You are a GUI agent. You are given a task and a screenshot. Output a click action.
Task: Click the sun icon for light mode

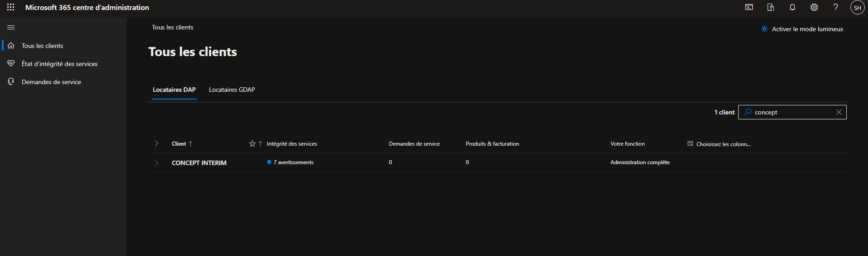tap(764, 29)
